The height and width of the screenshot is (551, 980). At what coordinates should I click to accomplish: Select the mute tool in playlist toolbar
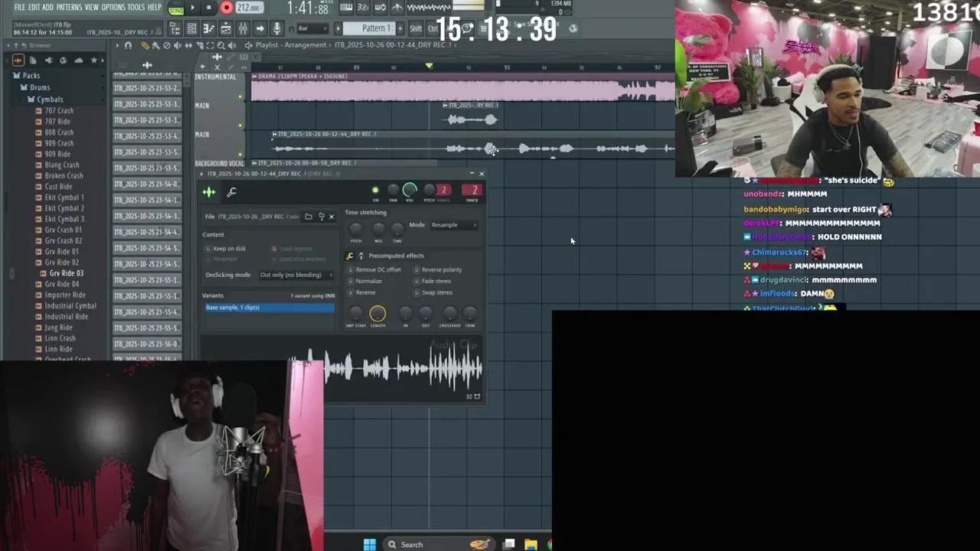(178, 45)
